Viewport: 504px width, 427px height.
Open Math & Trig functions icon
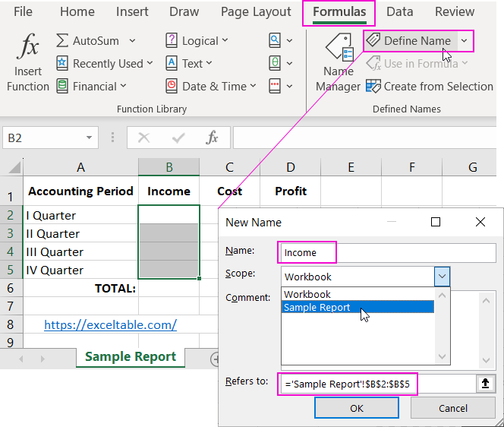pos(275,63)
